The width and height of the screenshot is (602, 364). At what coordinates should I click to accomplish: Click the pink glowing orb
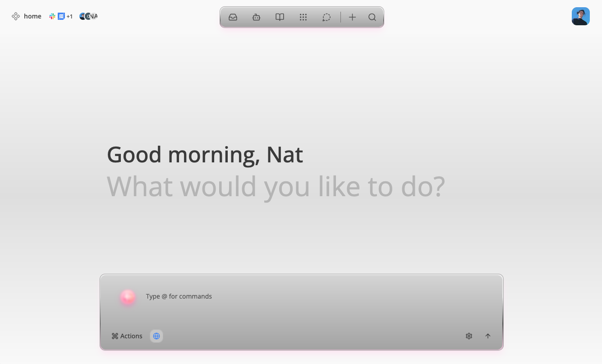click(128, 297)
